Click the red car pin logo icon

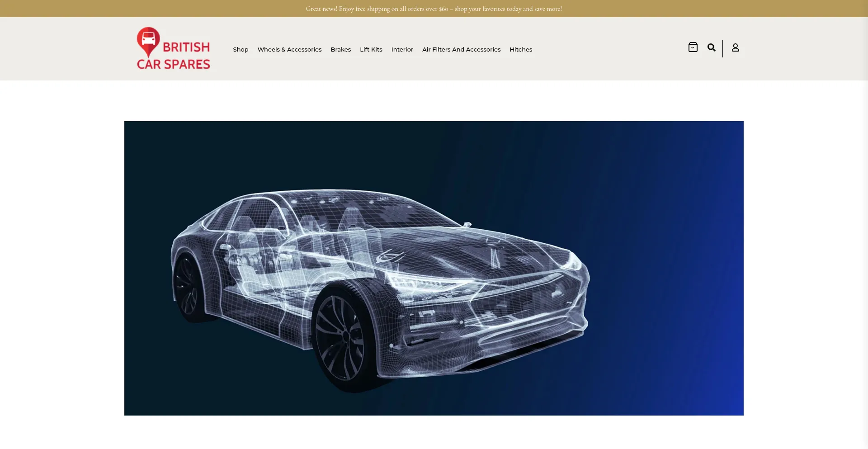tap(148, 41)
